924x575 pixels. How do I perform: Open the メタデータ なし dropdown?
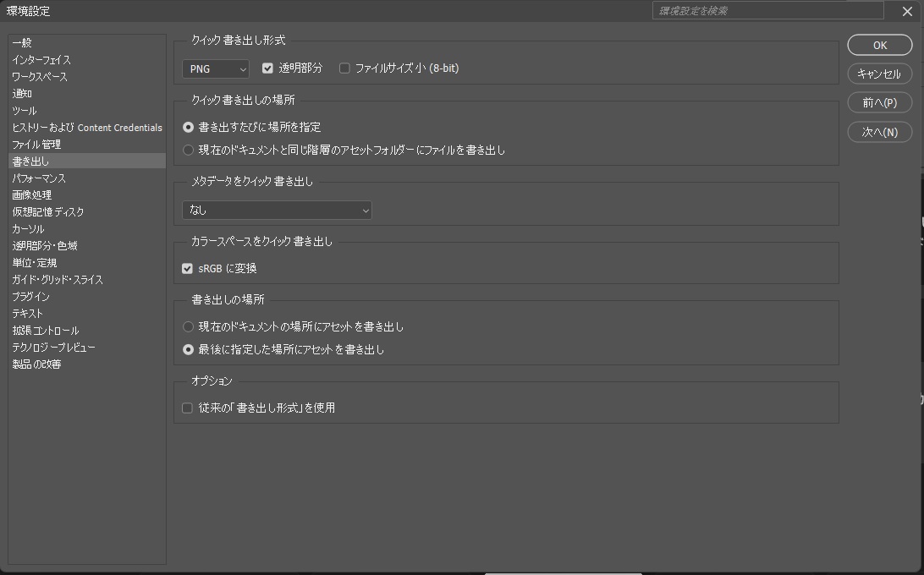tap(277, 211)
